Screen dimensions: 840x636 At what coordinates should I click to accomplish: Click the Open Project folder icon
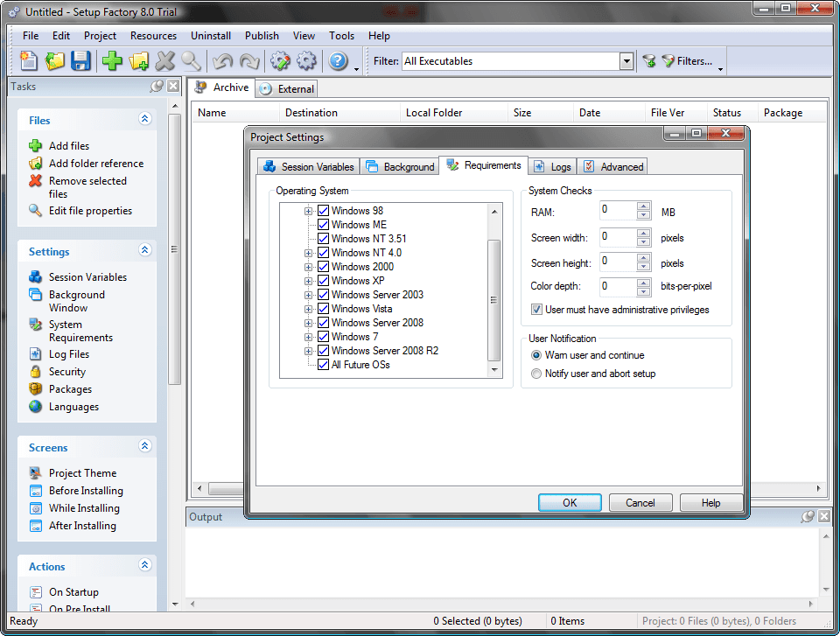pyautogui.click(x=54, y=61)
